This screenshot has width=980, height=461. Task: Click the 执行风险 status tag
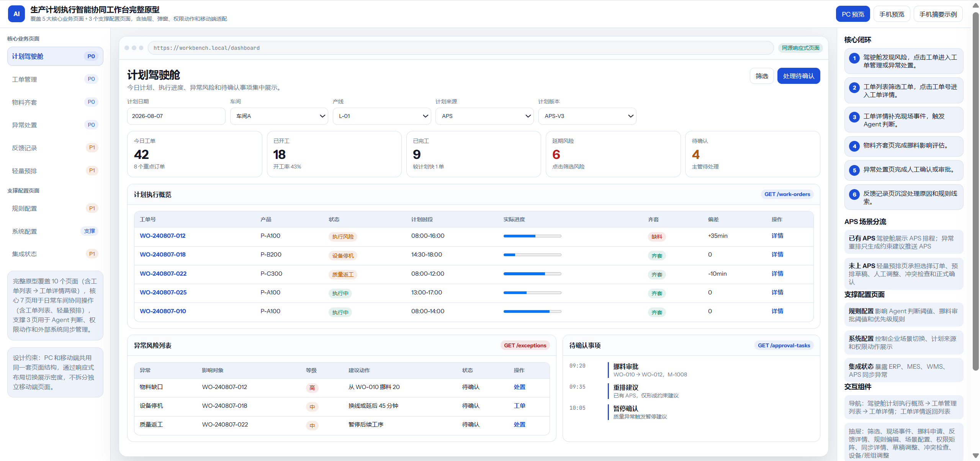(x=343, y=237)
